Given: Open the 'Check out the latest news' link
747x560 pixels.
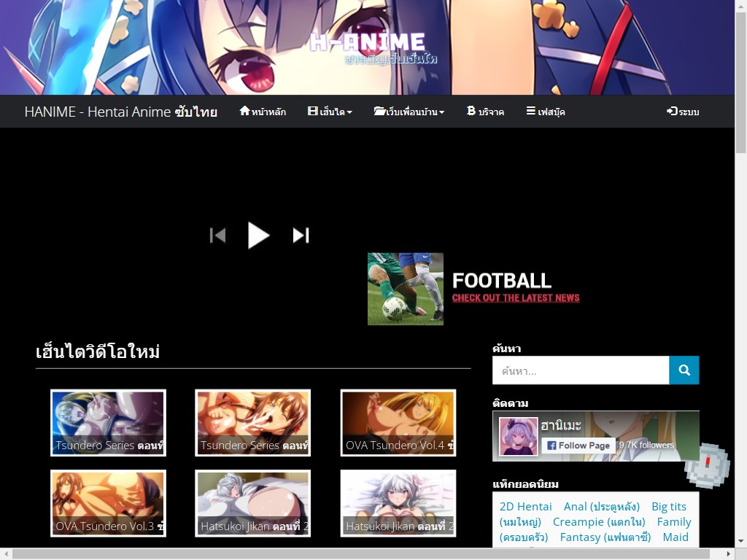Looking at the screenshot, I should coord(515,298).
